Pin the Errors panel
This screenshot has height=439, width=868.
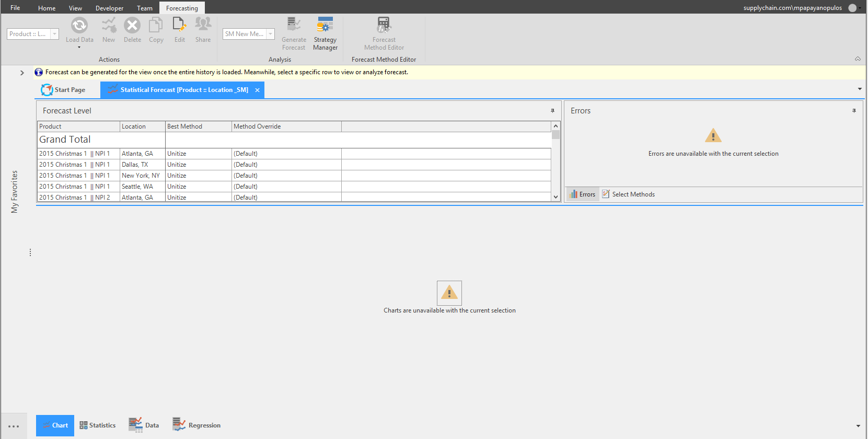(x=854, y=111)
